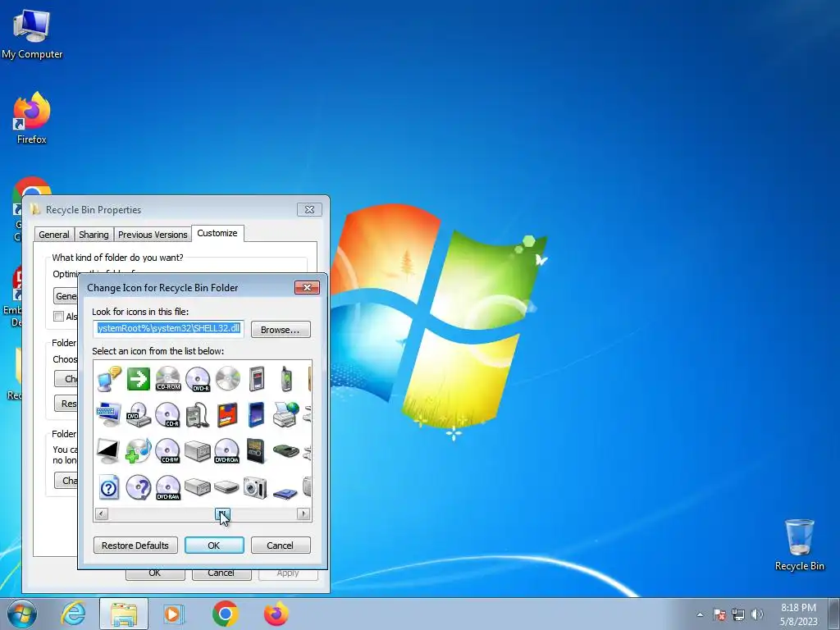Click the icon list right scroll arrow
840x630 pixels.
pos(304,514)
